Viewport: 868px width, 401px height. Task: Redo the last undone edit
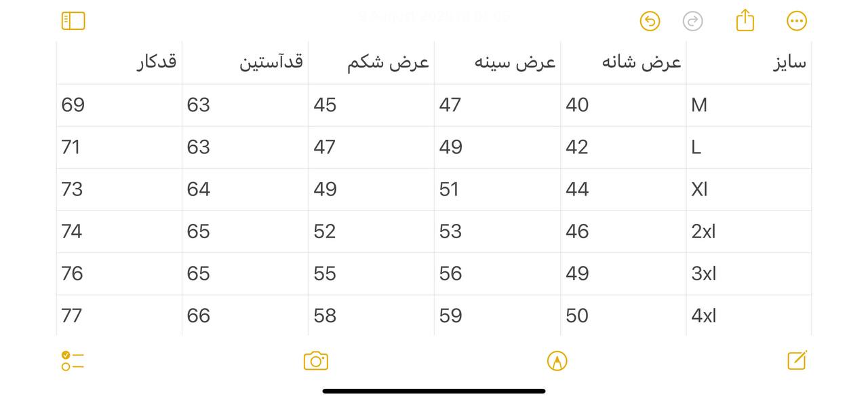pyautogui.click(x=692, y=21)
